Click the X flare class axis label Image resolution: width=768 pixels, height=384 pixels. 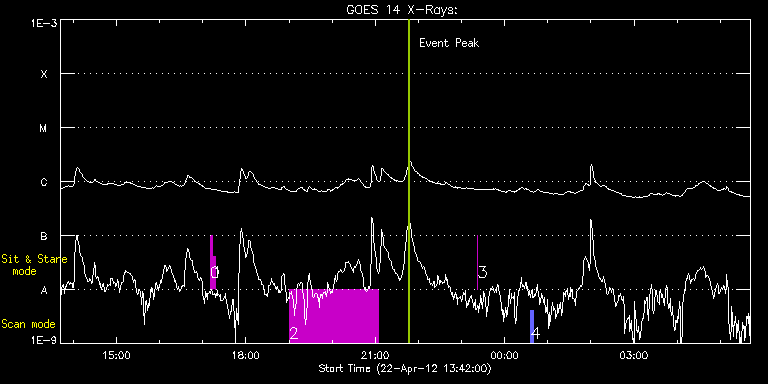click(x=44, y=74)
